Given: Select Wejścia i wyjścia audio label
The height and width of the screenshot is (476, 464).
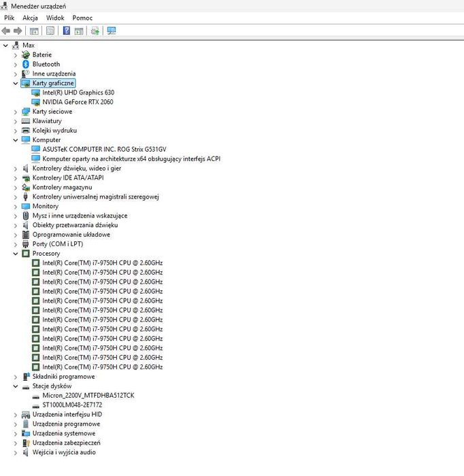Looking at the screenshot, I should click(64, 452).
